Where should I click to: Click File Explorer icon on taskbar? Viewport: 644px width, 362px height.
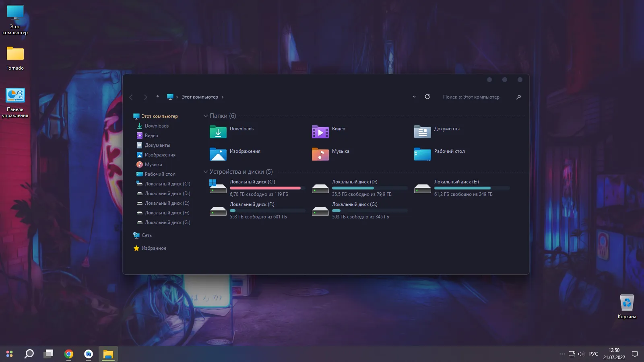pos(108,354)
